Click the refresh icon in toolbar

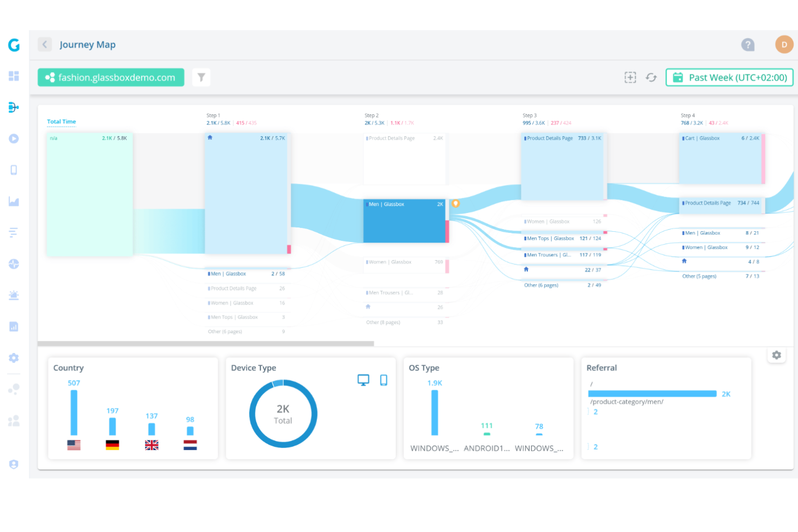tap(651, 78)
